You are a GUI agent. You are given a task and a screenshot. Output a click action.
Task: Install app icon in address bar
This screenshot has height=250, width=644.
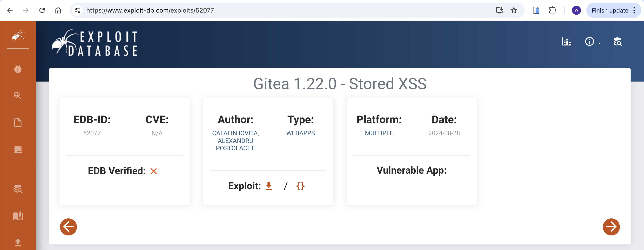(x=499, y=10)
